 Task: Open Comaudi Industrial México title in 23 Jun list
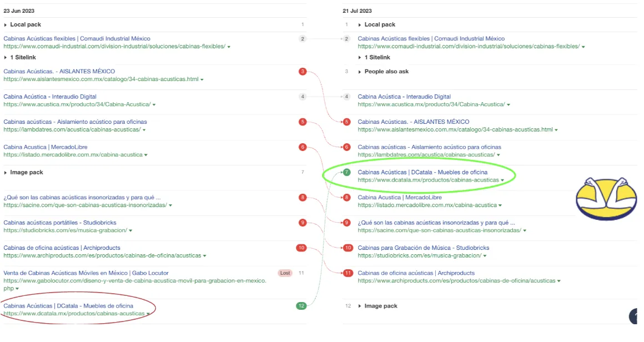pos(77,39)
